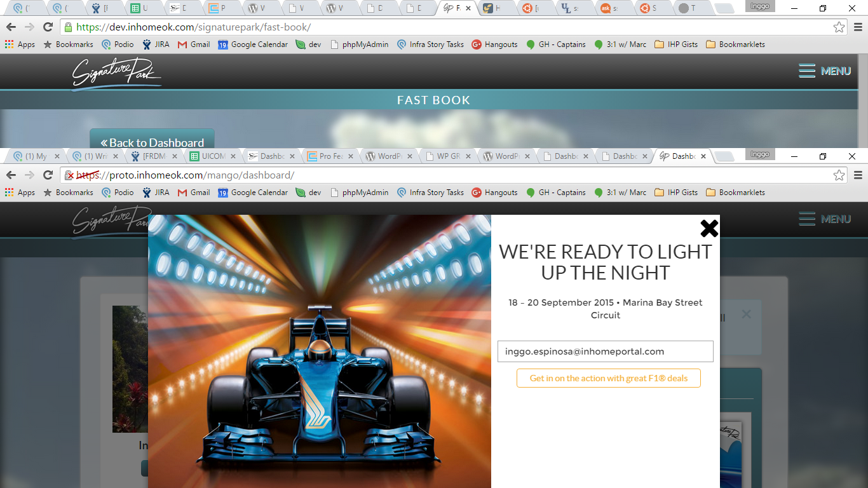The height and width of the screenshot is (488, 868).
Task: Open Infra Story Tasks bookmark in the proto.inhomeok window
Action: tap(430, 193)
